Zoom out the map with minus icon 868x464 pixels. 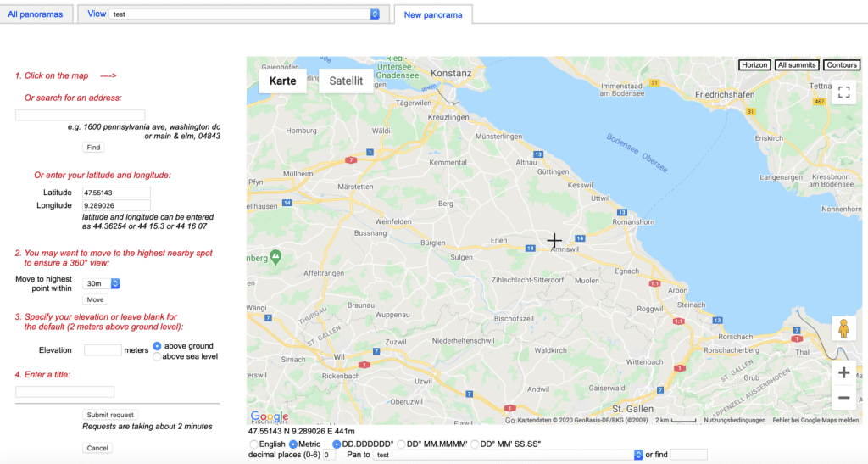[843, 398]
